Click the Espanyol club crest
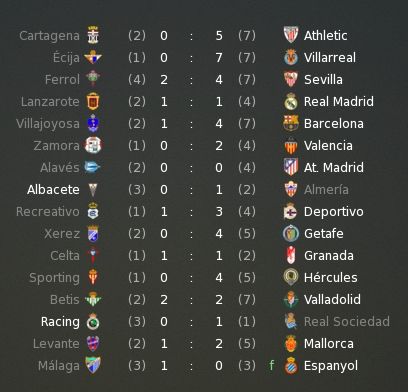This screenshot has height=392, width=408. tap(291, 365)
